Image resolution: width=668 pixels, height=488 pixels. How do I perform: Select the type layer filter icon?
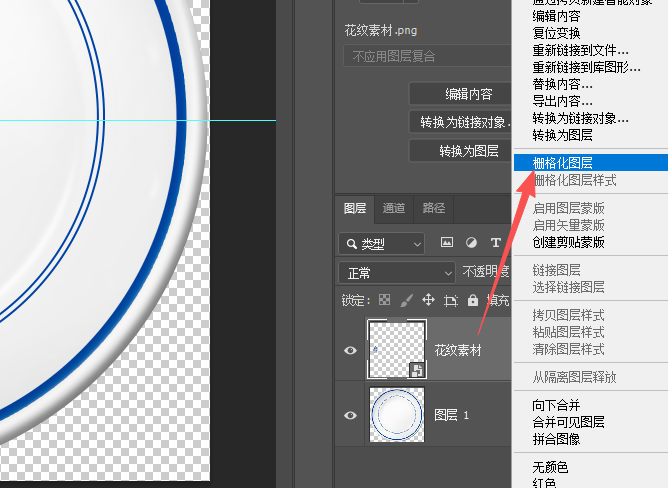click(x=495, y=243)
